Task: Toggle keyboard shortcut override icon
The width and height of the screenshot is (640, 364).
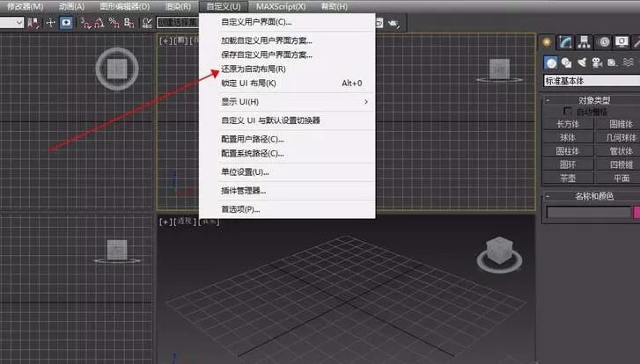Action: (x=66, y=23)
